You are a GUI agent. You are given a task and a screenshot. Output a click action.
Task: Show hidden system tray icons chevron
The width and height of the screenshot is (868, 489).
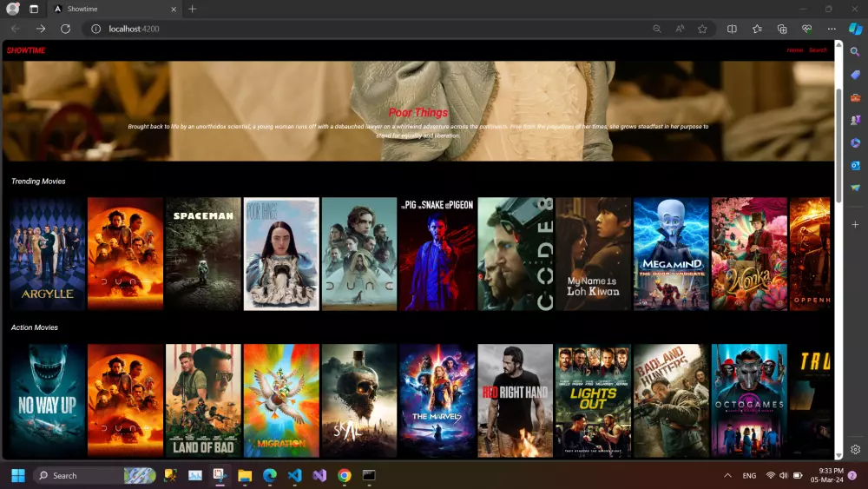click(x=727, y=475)
